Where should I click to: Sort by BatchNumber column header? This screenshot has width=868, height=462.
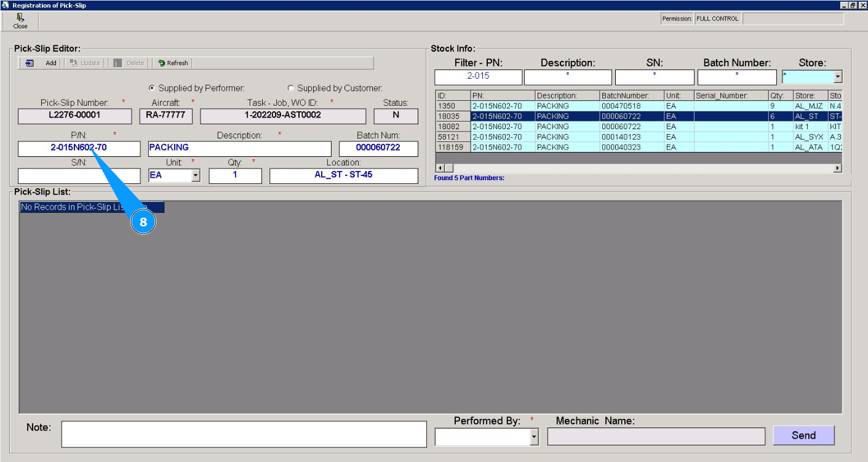(x=631, y=96)
